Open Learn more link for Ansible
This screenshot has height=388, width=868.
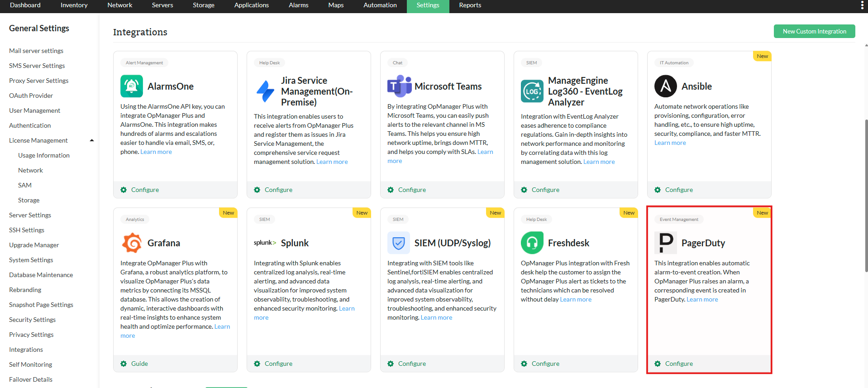(670, 143)
